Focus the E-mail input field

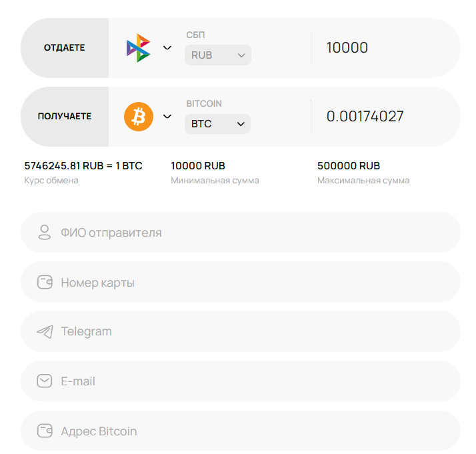pyautogui.click(x=253, y=381)
